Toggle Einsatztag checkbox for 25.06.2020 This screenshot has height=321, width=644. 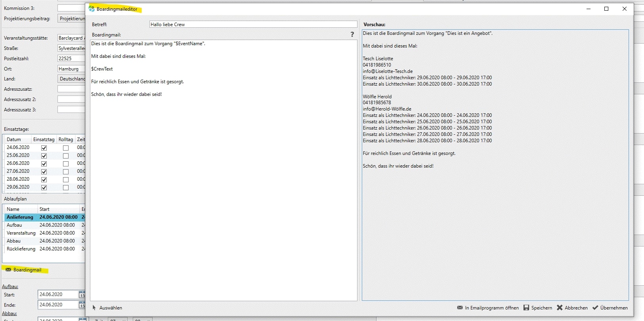[44, 156]
